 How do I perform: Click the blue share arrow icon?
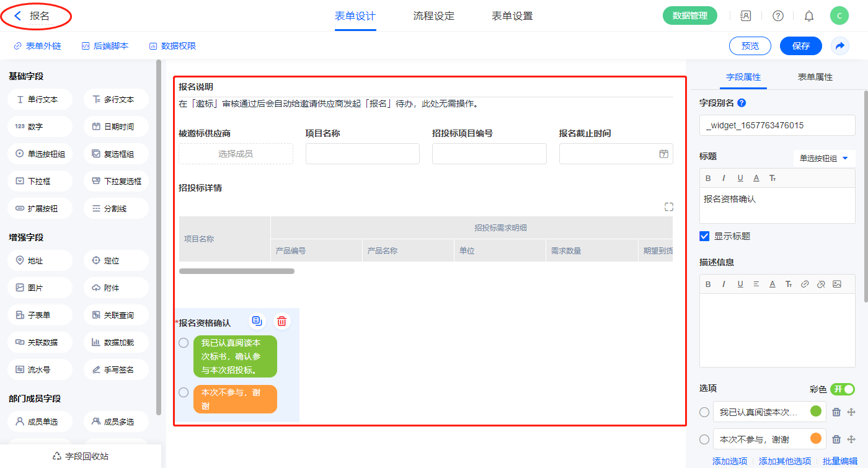(839, 46)
